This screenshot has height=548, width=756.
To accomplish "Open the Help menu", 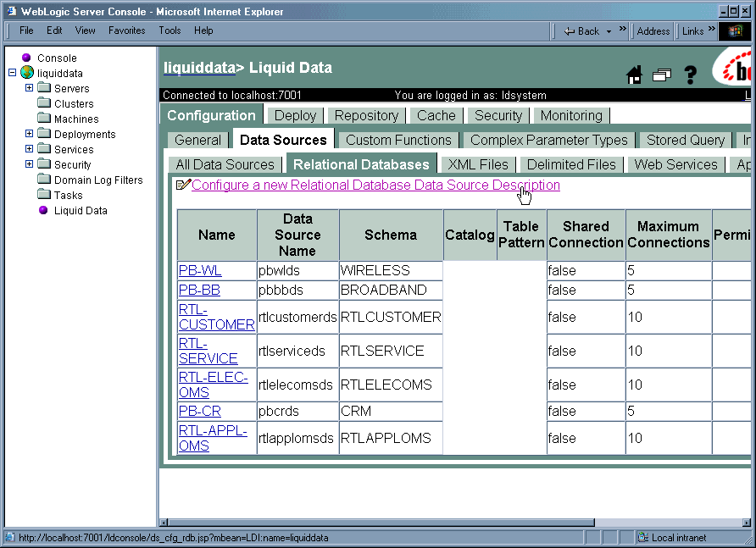I will click(x=203, y=30).
